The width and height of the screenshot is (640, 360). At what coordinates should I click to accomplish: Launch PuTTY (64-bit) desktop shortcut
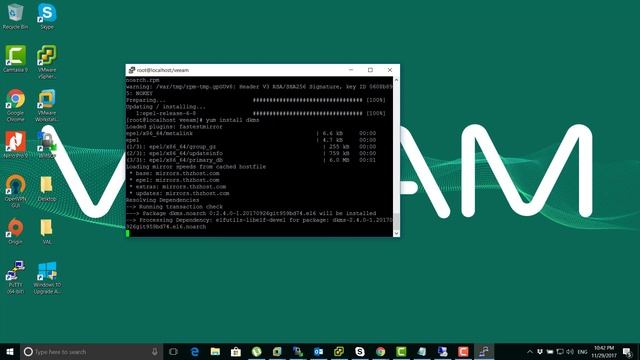[x=16, y=277]
